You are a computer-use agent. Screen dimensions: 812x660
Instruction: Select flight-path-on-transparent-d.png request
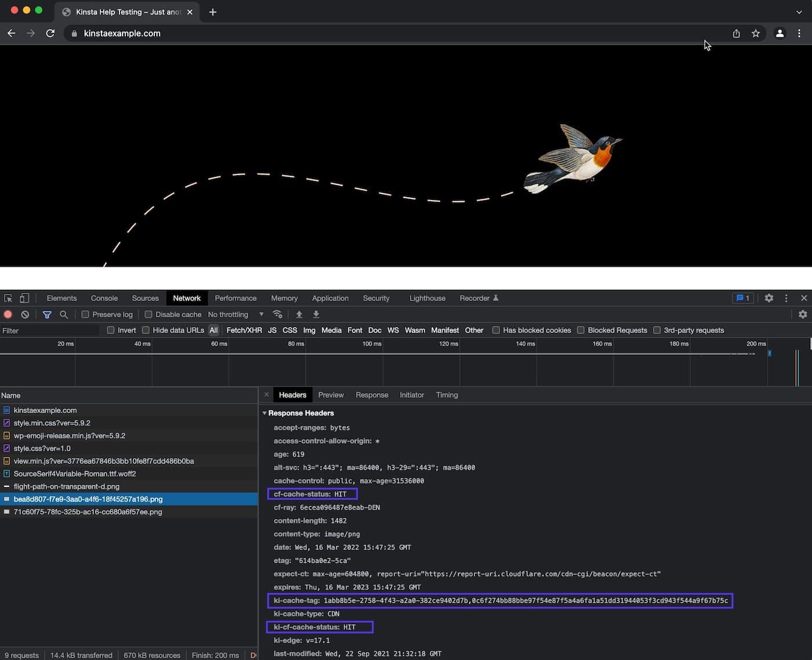pyautogui.click(x=67, y=487)
